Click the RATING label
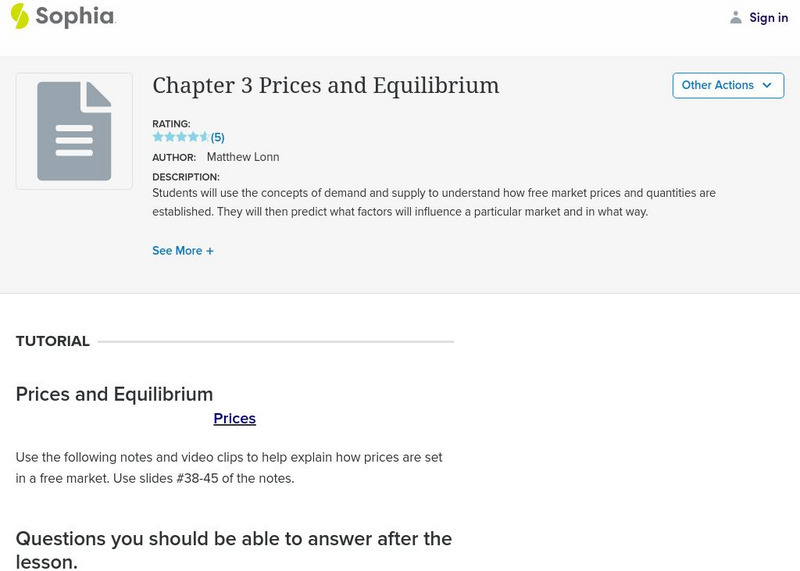The image size is (800, 571). click(171, 124)
